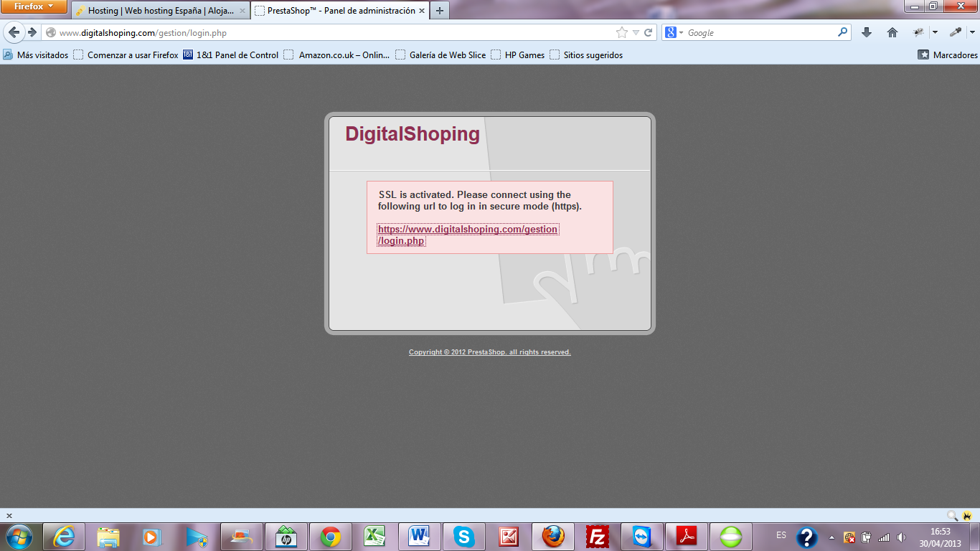
Task: Go forward with the forward arrow
Action: (32, 32)
